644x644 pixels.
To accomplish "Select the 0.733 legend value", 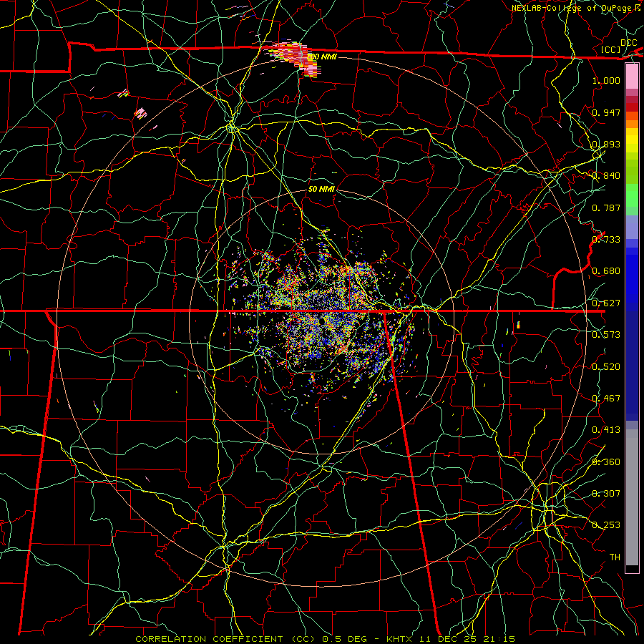I will pos(606,240).
